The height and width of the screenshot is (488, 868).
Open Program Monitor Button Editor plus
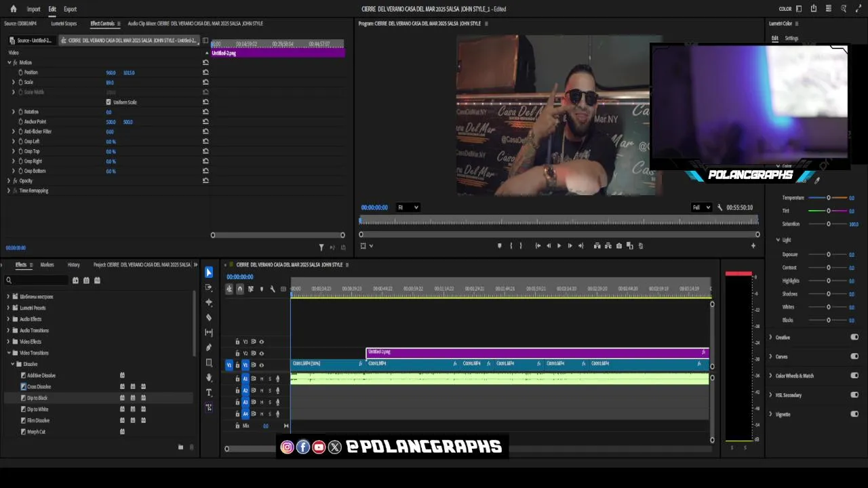[x=753, y=246]
